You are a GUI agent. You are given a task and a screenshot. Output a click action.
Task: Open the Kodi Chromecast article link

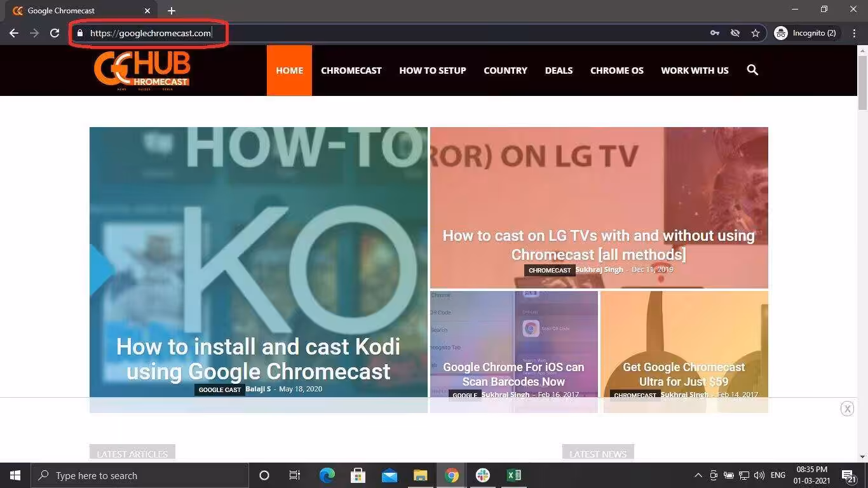click(258, 358)
